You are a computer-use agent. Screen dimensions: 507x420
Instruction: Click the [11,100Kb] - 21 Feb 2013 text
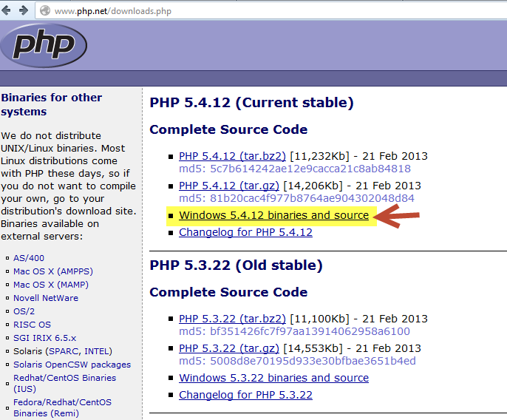coord(358,319)
